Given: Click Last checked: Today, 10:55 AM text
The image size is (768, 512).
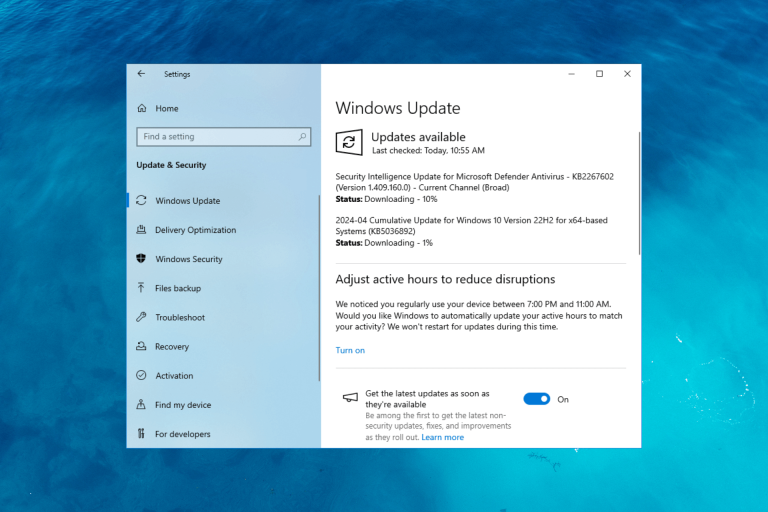Looking at the screenshot, I should (428, 150).
